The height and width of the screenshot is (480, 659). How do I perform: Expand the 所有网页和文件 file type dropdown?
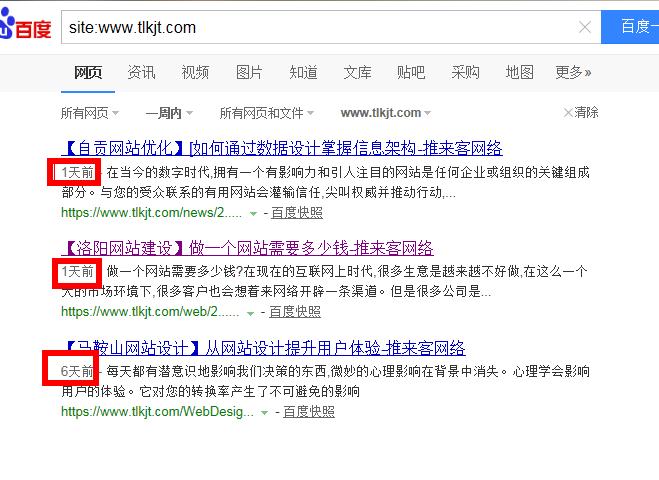[x=266, y=113]
